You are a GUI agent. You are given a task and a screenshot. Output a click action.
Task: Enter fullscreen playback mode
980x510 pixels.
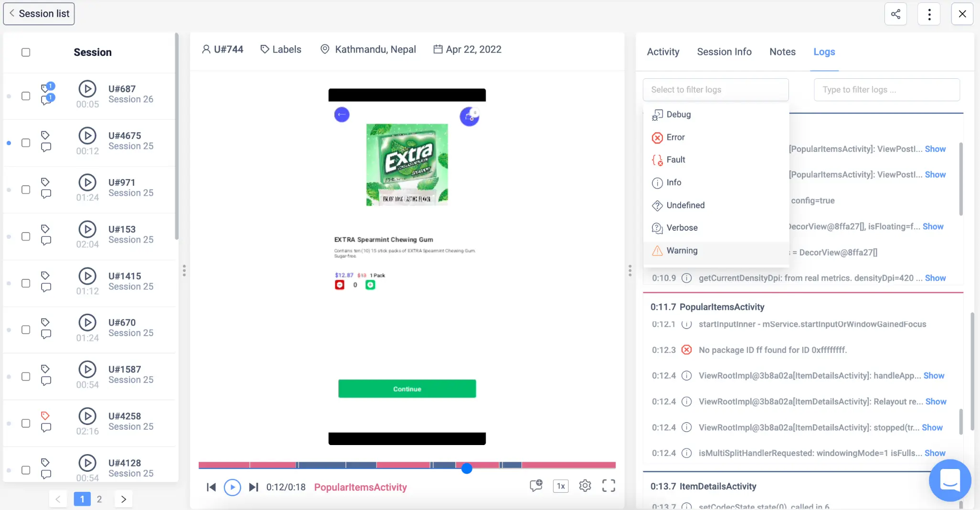[x=608, y=486]
